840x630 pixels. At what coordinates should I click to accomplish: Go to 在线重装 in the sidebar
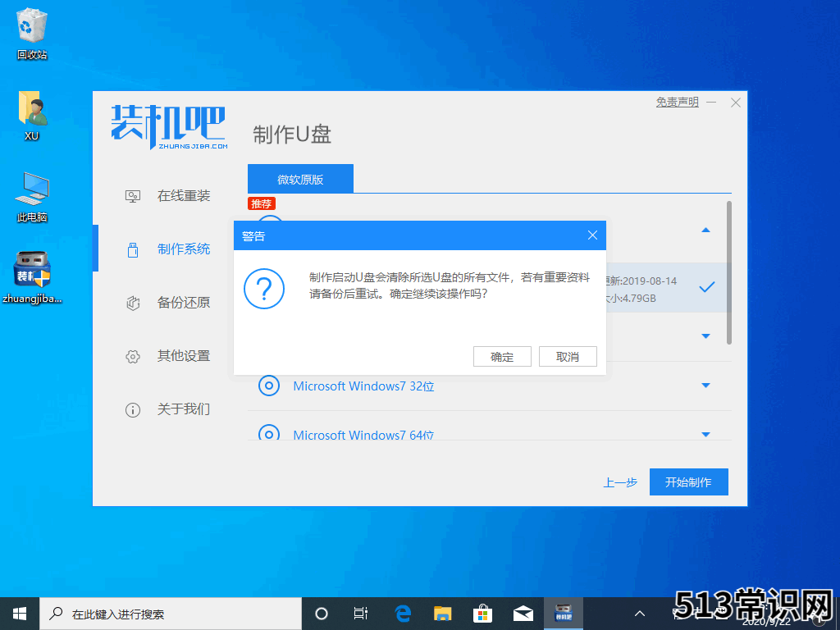click(x=184, y=196)
